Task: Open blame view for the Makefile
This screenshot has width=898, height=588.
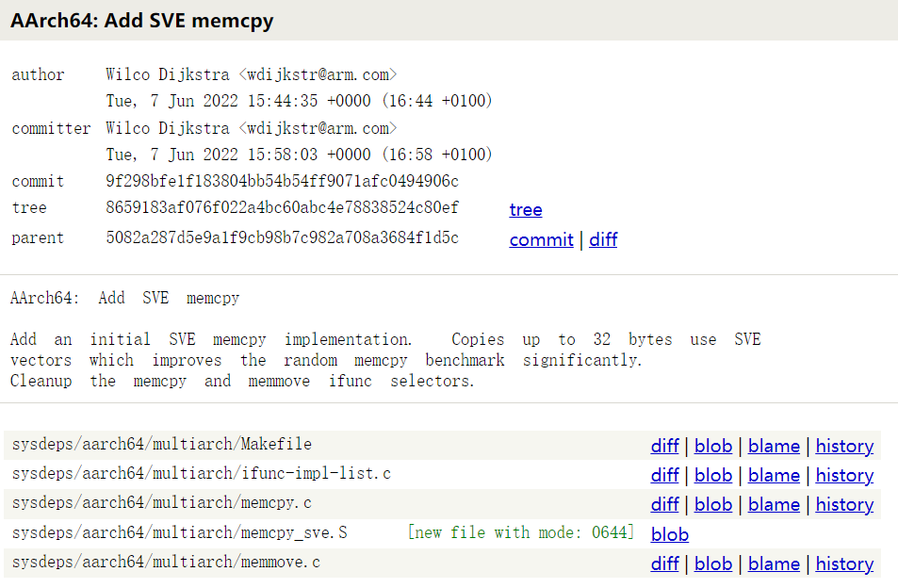Action: (x=773, y=446)
